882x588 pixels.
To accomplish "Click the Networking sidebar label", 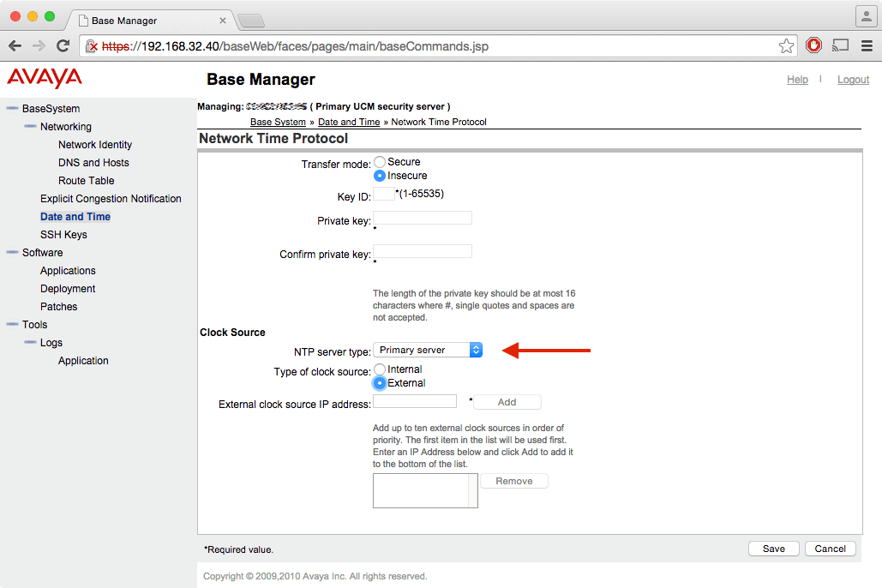I will click(66, 127).
